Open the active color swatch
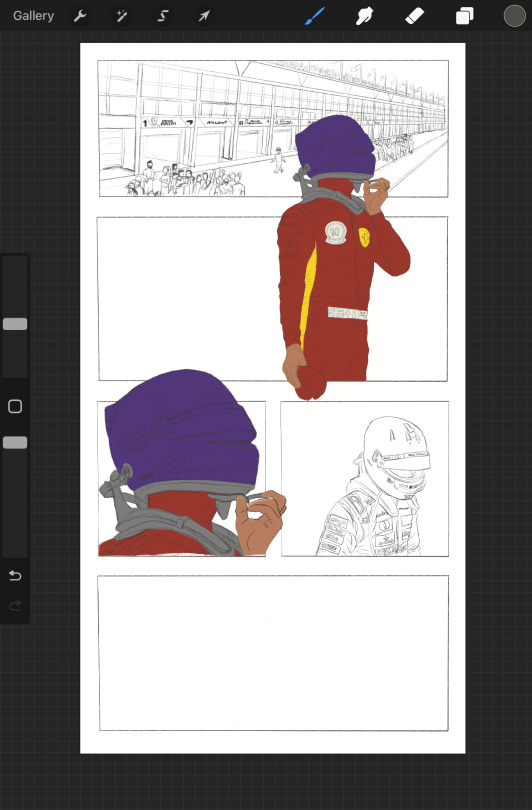The height and width of the screenshot is (810, 532). pos(514,16)
